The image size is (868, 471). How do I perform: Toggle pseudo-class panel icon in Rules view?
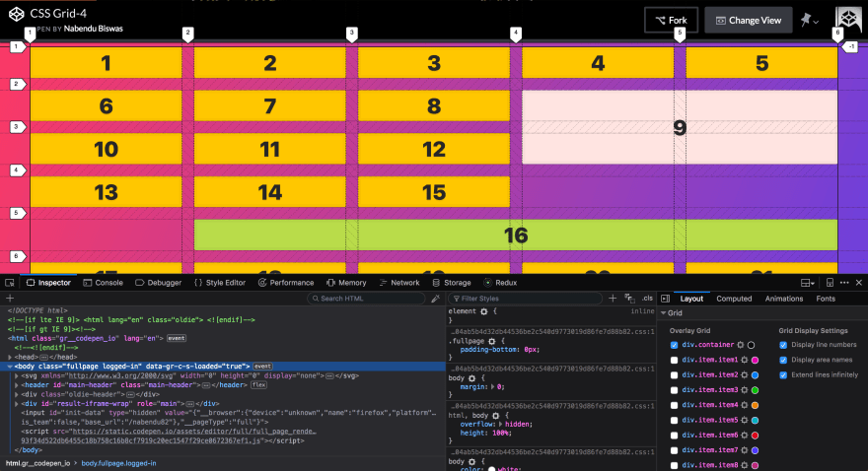pyautogui.click(x=629, y=299)
